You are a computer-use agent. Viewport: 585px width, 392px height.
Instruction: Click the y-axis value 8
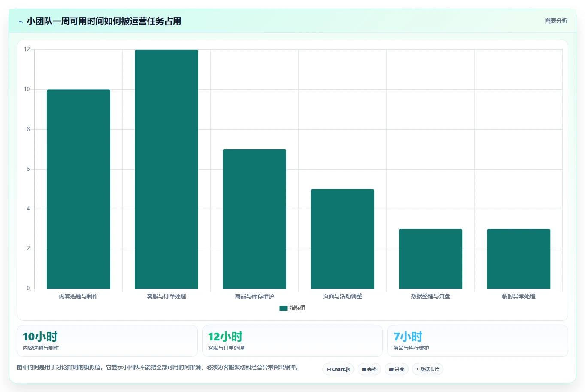[x=28, y=129]
